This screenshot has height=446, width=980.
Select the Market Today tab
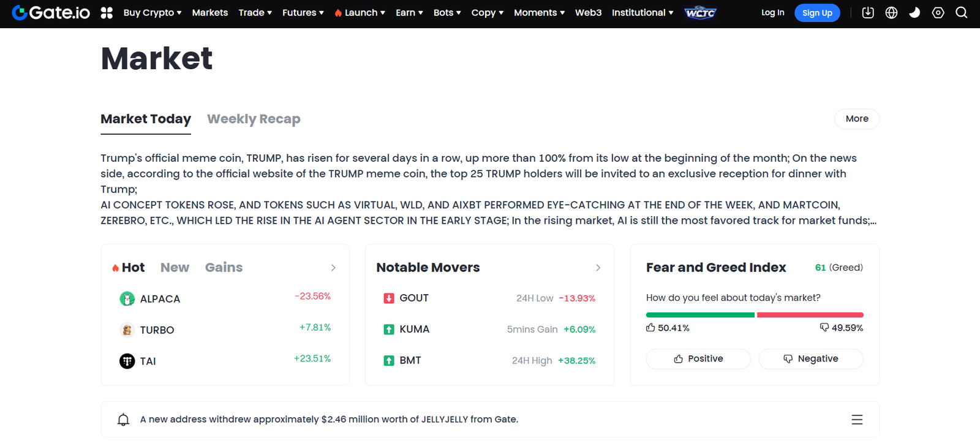pos(146,119)
